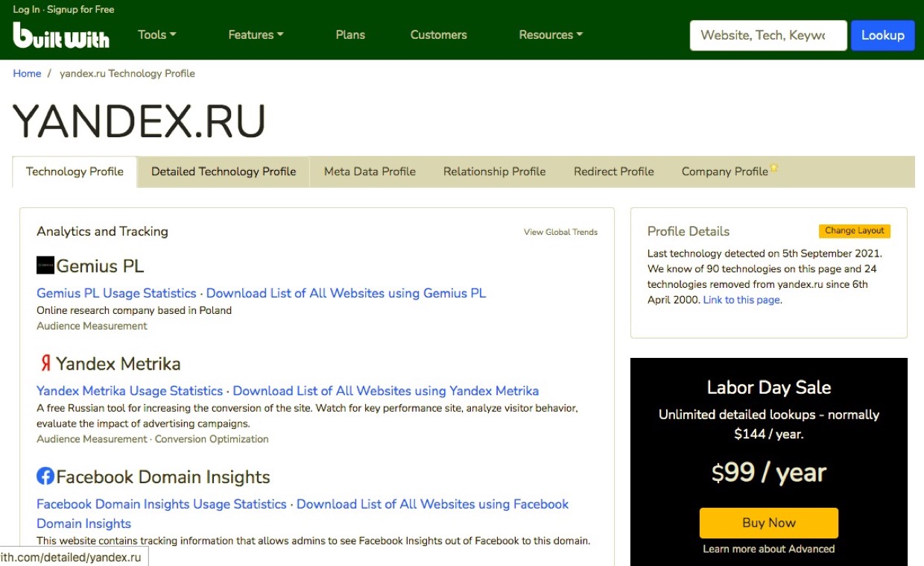This screenshot has height=566, width=924.
Task: Click the Yandex Metrika heading
Action: 118,364
